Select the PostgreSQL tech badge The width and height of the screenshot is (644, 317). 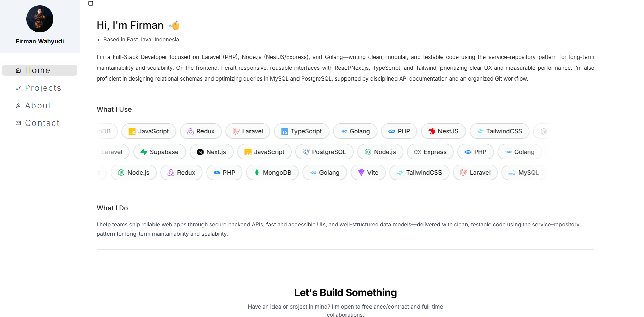325,152
